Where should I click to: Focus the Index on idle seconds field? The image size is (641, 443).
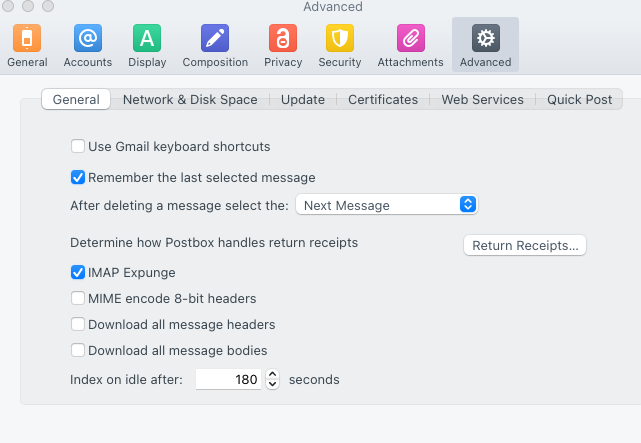229,379
